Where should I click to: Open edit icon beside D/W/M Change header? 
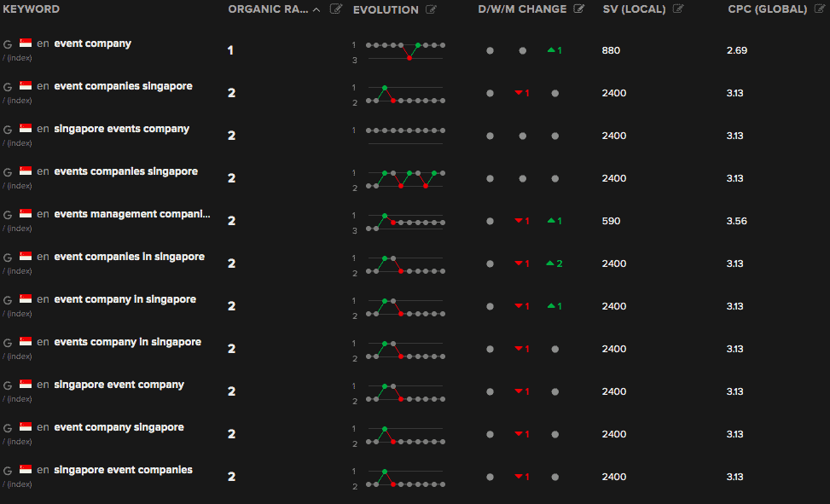point(579,9)
